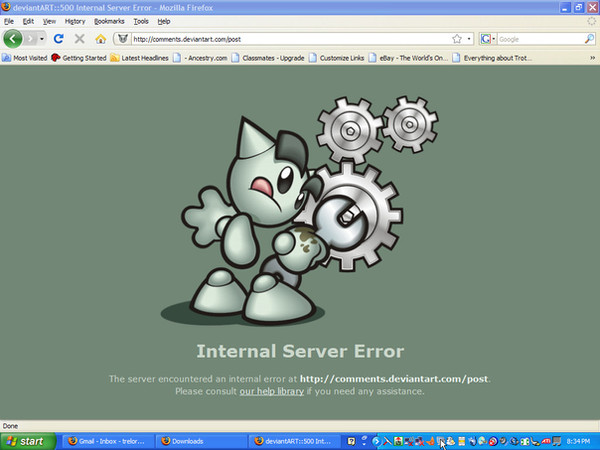
Task: Click the Windows start button
Action: (28, 441)
